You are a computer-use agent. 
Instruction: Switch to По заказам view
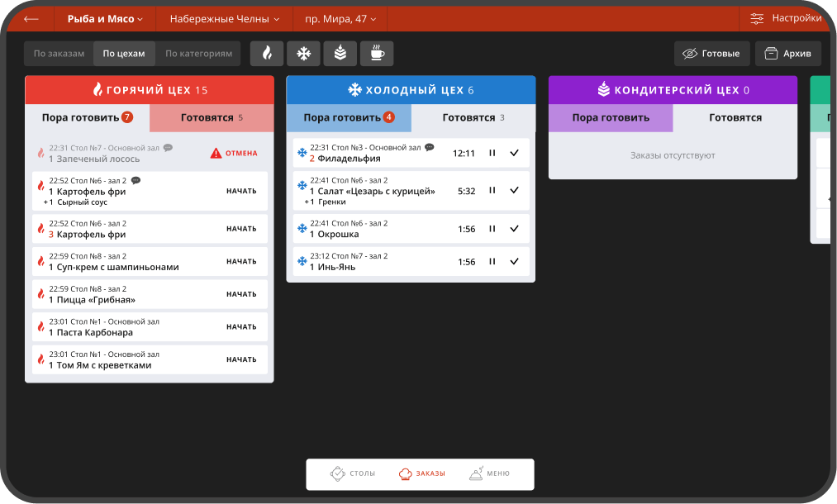(x=59, y=54)
